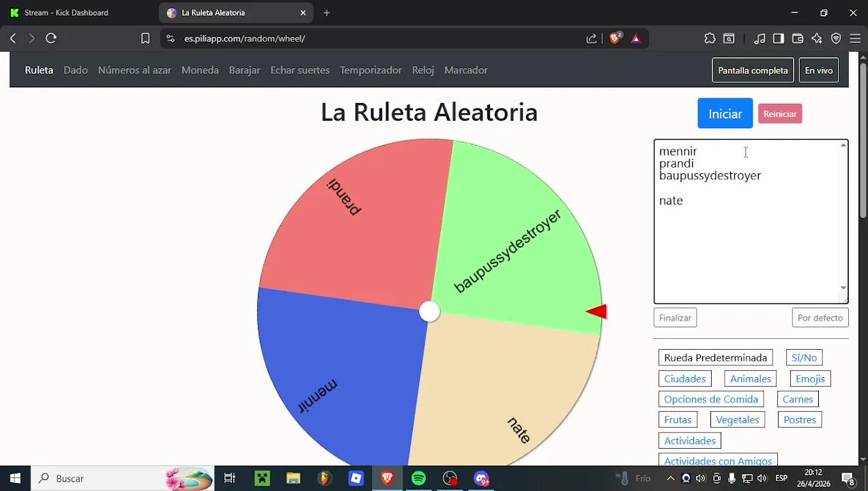Open the Temporizador page
The image size is (868, 491).
tap(371, 70)
